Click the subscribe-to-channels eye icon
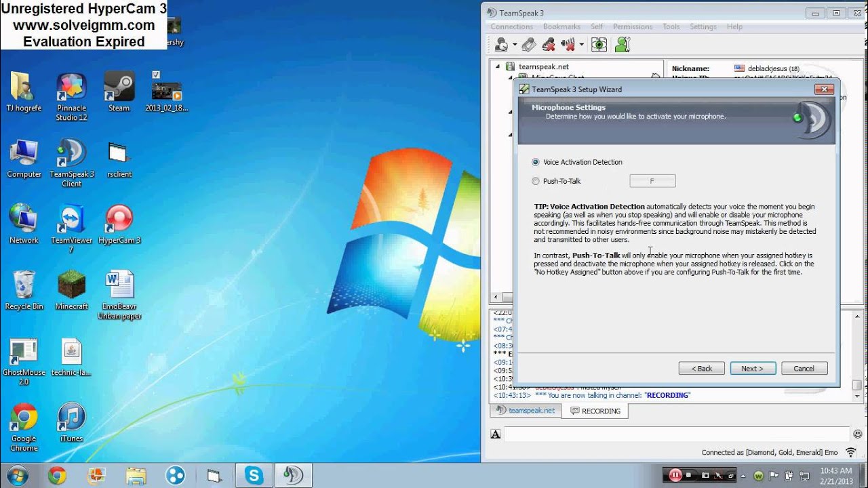Image resolution: width=868 pixels, height=488 pixels. tap(599, 45)
